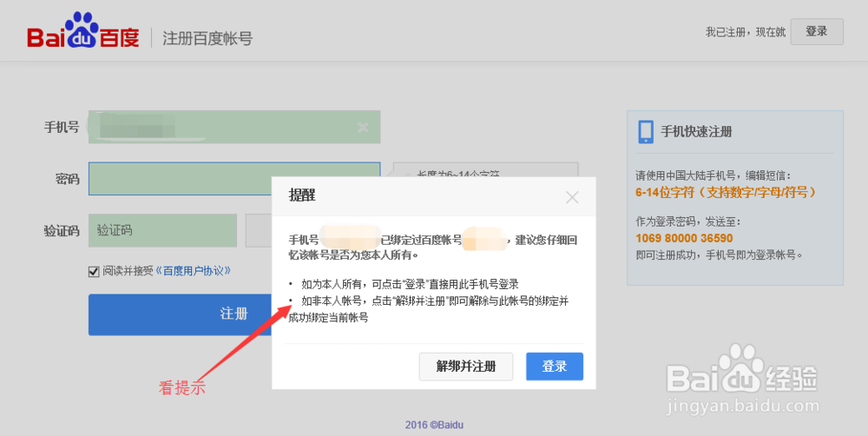Click the blue 登录 button in dialog

554,367
